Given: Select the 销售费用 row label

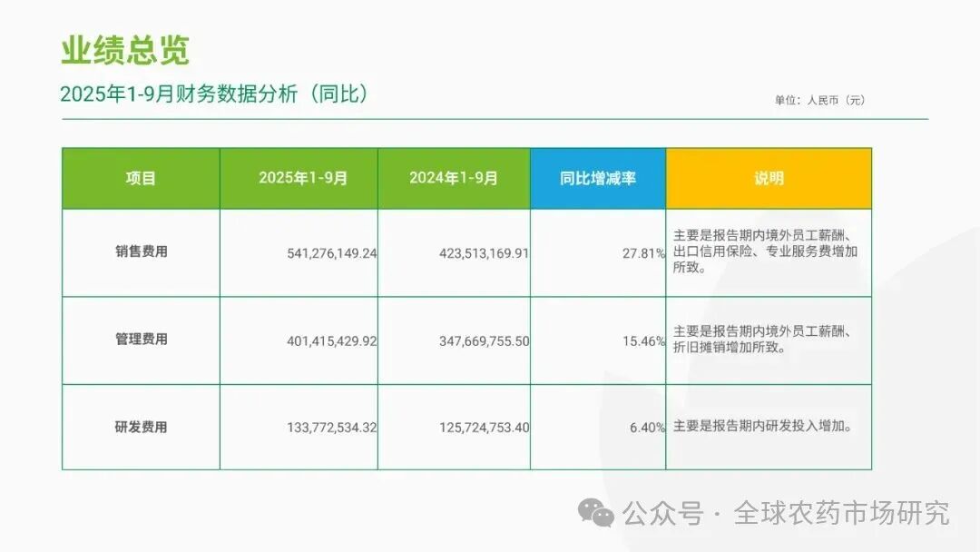Looking at the screenshot, I should (x=142, y=251).
